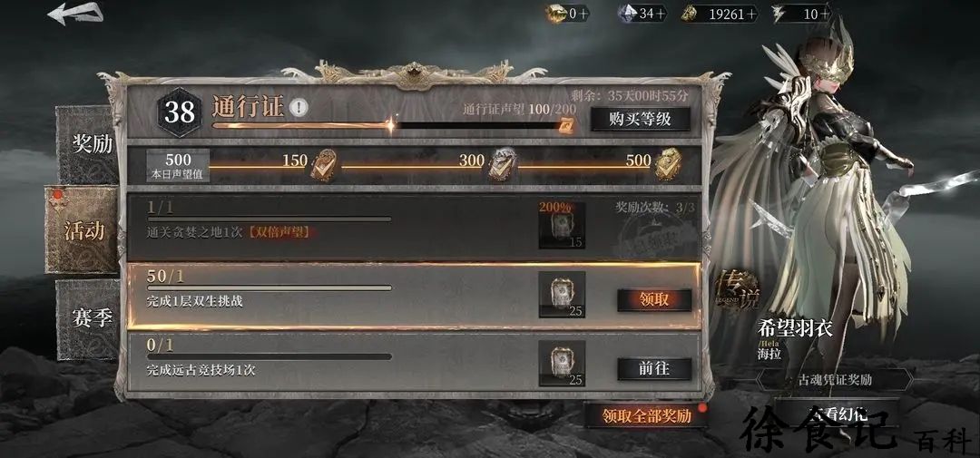The width and height of the screenshot is (980, 458).
Task: Select the 活动 tab
Action: [x=83, y=230]
